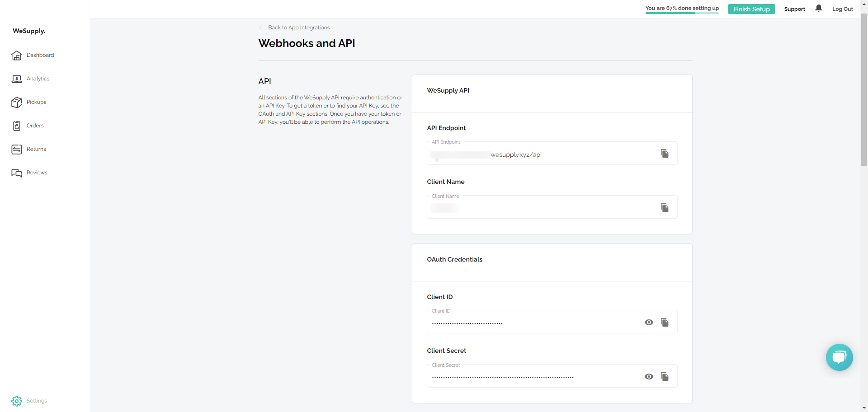This screenshot has height=412, width=868.
Task: Click the back chevron arrow icon
Action: pos(260,28)
